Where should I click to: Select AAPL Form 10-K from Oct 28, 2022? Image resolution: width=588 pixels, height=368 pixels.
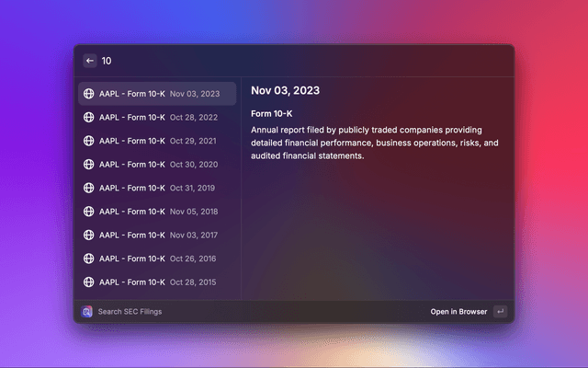(x=156, y=117)
